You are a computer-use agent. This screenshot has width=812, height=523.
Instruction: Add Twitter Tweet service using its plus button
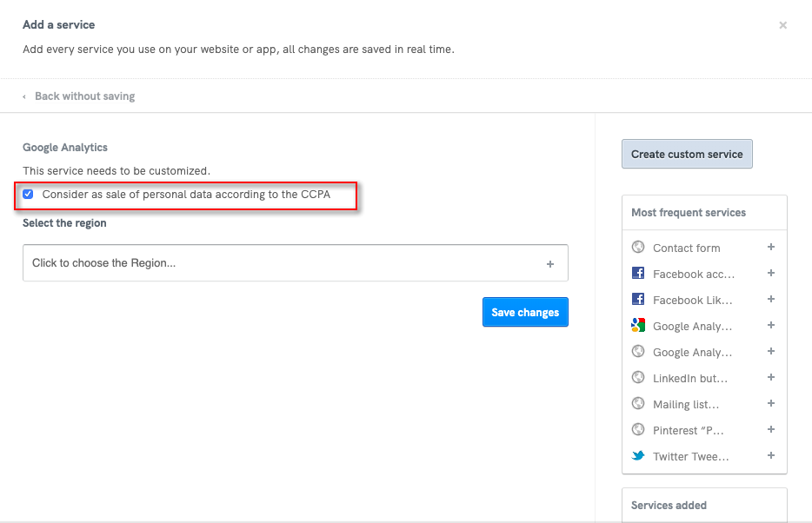[x=770, y=456]
